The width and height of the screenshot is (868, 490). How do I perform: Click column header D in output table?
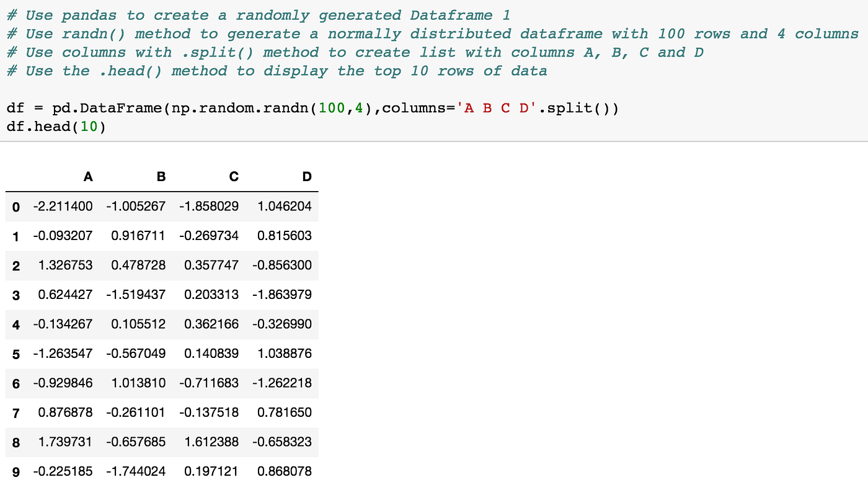click(307, 176)
